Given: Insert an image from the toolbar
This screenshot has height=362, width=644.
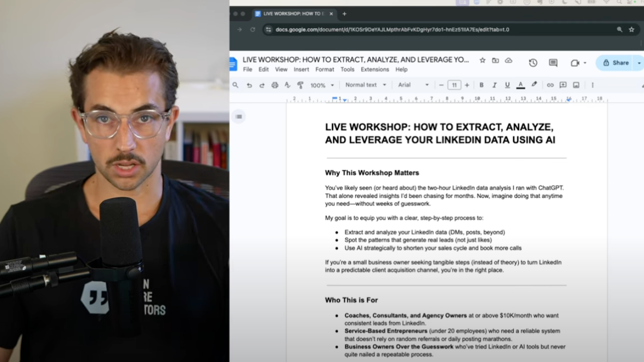Looking at the screenshot, I should pos(576,85).
